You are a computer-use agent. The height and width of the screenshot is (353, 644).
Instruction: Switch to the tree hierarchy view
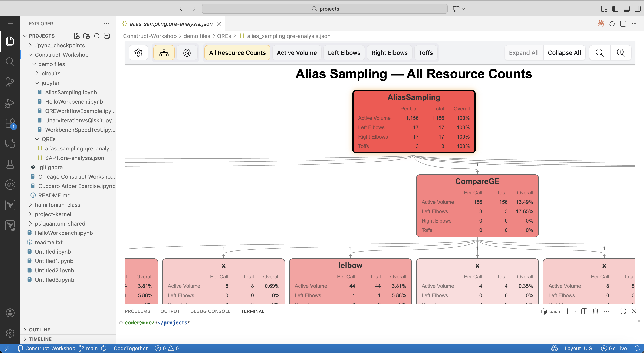click(164, 53)
